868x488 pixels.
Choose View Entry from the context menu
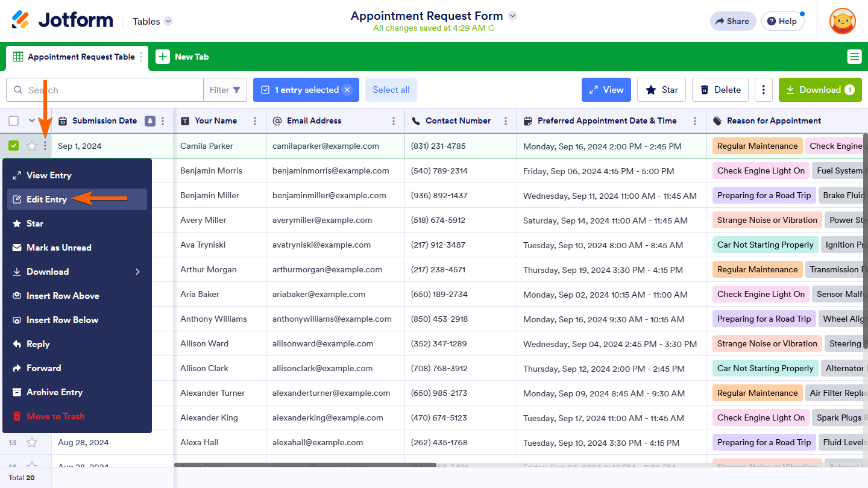[x=77, y=175]
